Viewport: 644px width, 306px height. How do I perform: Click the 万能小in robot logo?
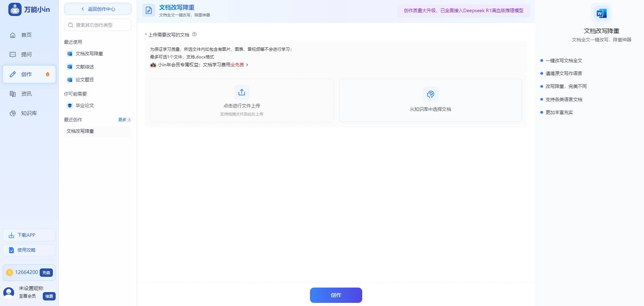[15, 9]
